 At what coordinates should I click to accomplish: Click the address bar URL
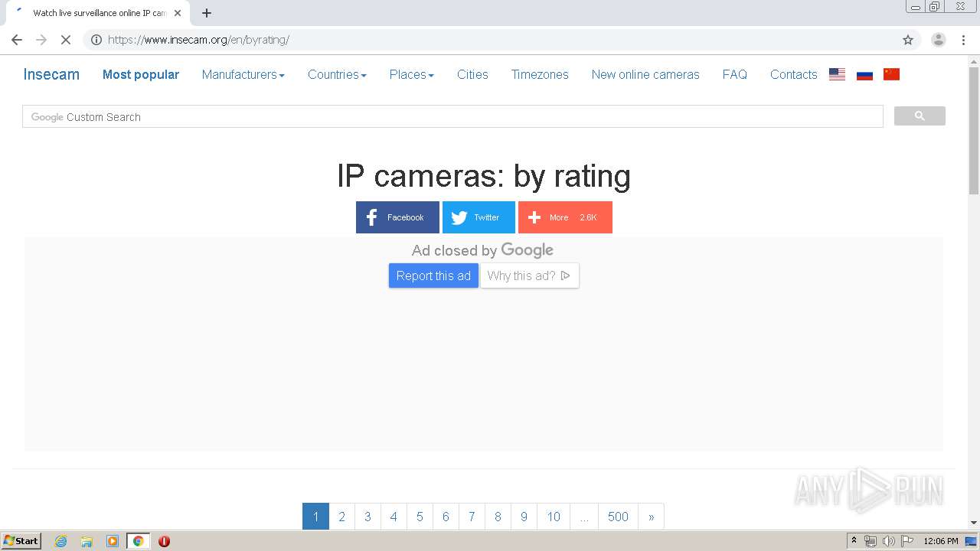[x=198, y=40]
